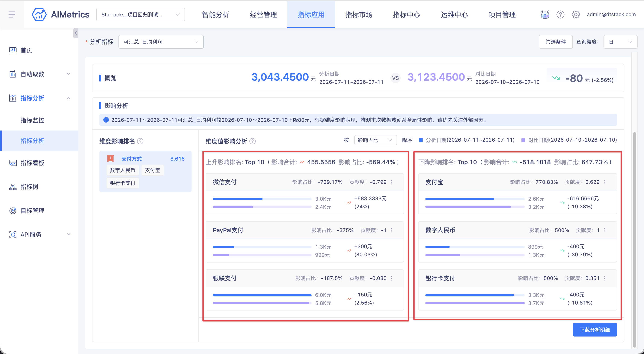The image size is (644, 354).
Task: Click the AIMetrics logo
Action: point(61,15)
